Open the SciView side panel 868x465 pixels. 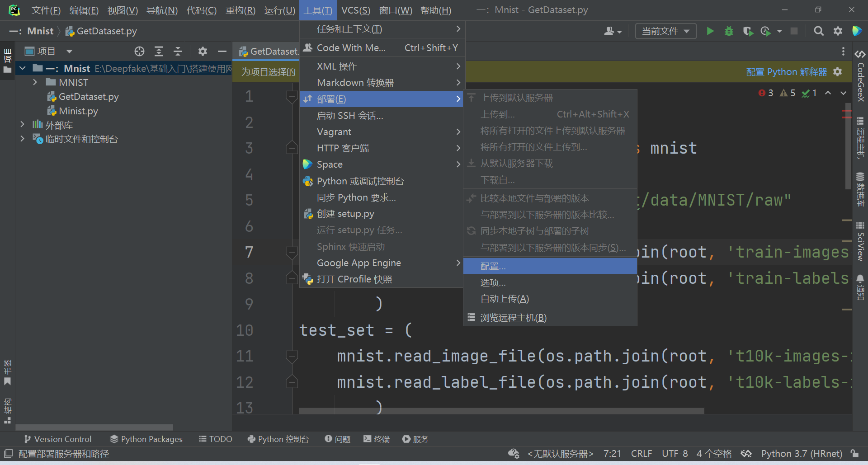[x=860, y=241]
